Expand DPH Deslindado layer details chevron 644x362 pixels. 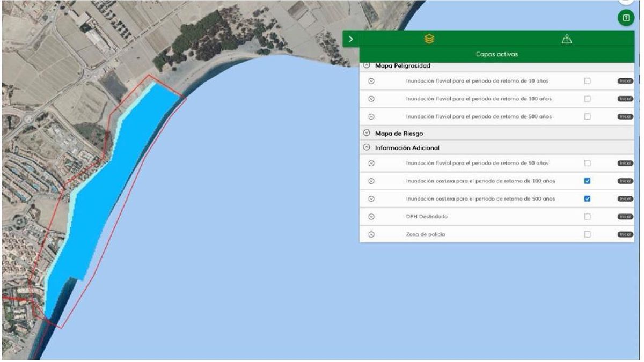tap(371, 217)
